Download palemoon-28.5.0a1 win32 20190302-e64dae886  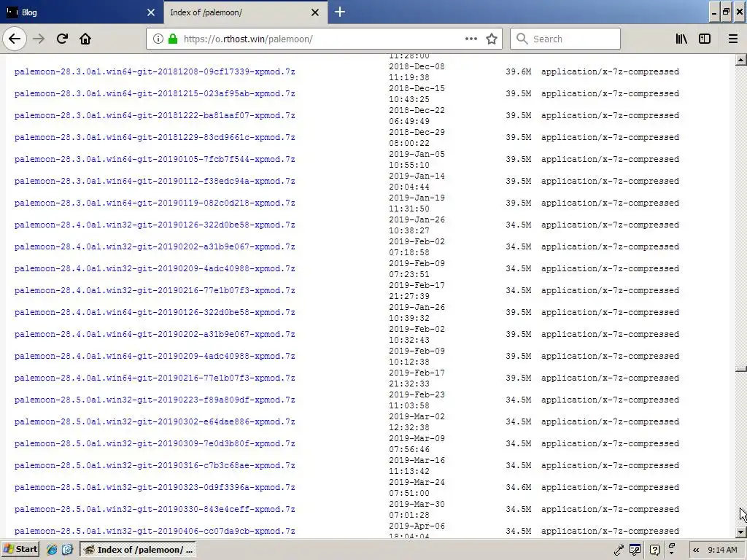155,422
